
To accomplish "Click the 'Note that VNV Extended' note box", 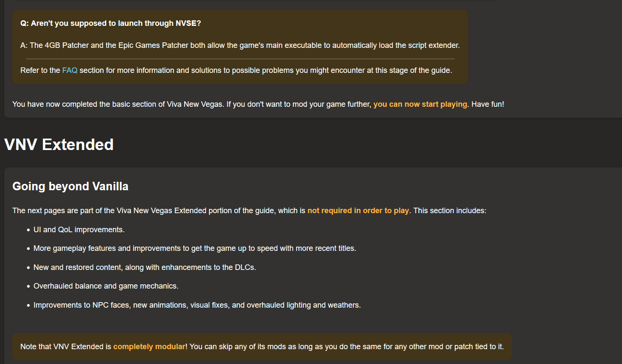I will tap(262, 347).
